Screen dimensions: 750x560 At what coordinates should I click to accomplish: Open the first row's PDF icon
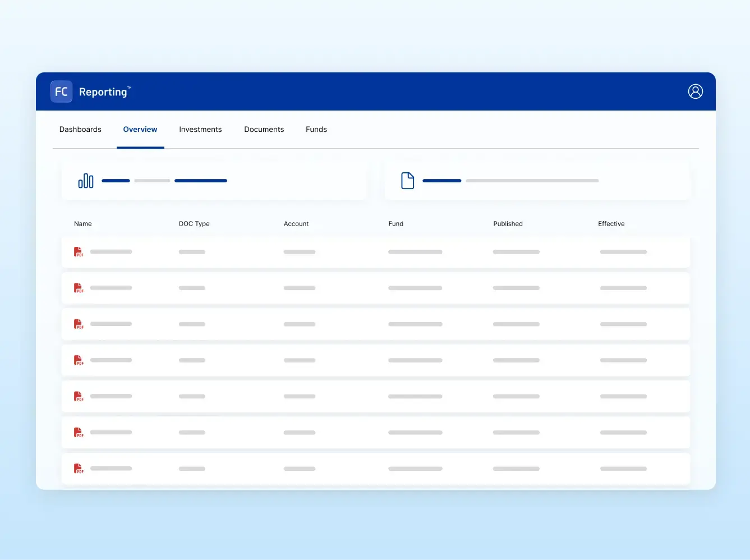point(79,252)
